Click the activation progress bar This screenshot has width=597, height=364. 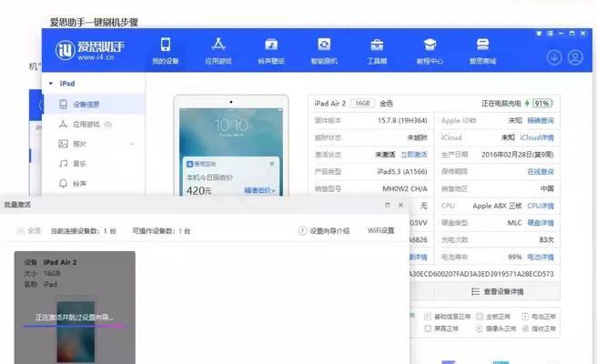click(x=75, y=326)
